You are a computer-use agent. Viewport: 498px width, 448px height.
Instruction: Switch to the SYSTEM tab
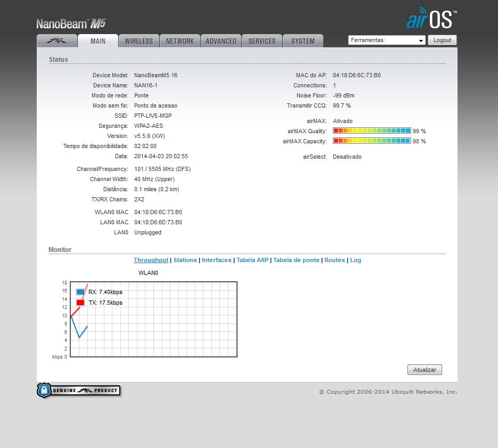pyautogui.click(x=303, y=41)
